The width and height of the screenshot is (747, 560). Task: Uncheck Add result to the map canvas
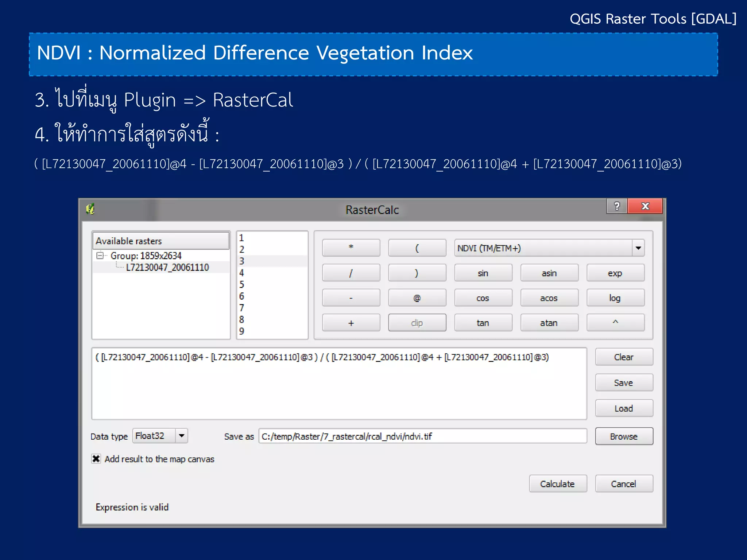[x=96, y=459]
